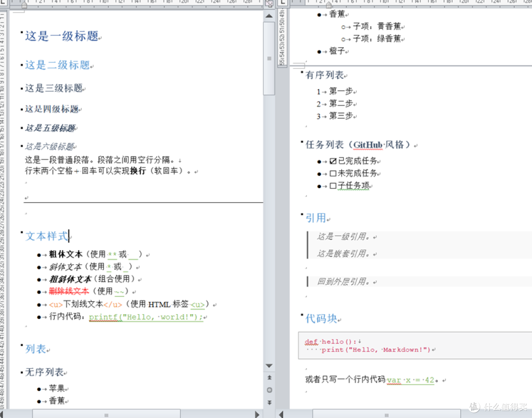Click the heading 引用
532x418 pixels.
[316, 218]
